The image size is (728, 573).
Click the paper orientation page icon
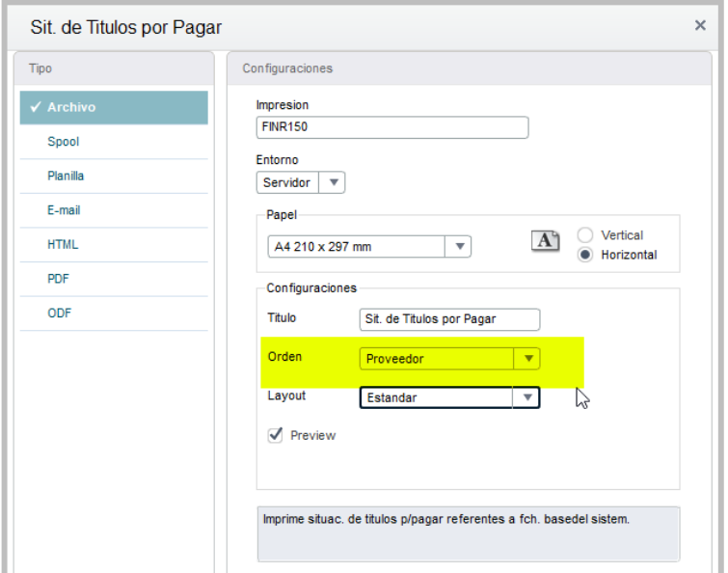[545, 241]
